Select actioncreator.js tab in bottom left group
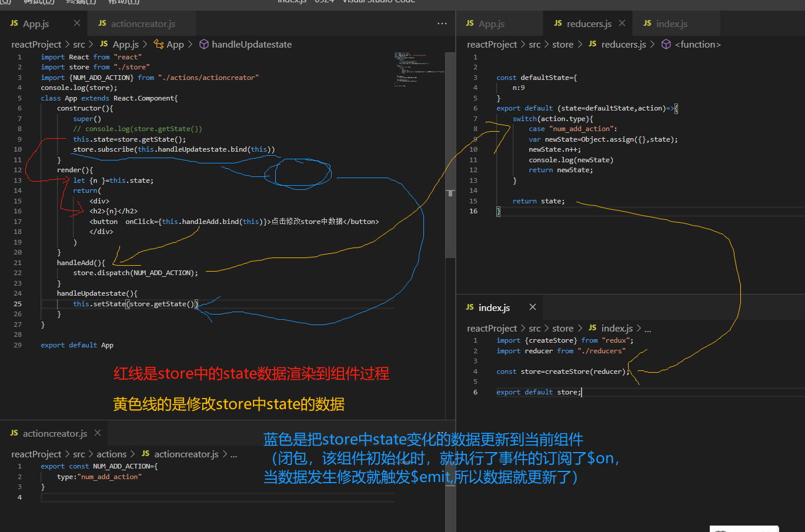The height and width of the screenshot is (532, 805). point(55,433)
